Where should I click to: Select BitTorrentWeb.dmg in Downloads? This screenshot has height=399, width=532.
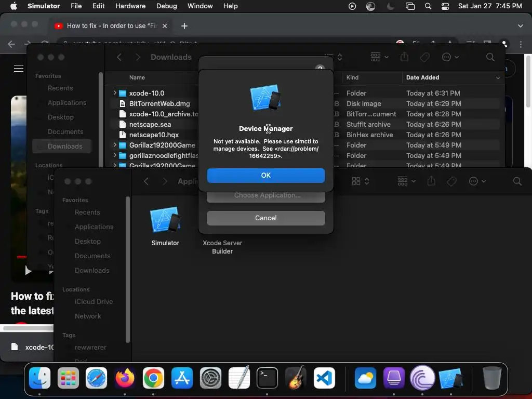(159, 103)
